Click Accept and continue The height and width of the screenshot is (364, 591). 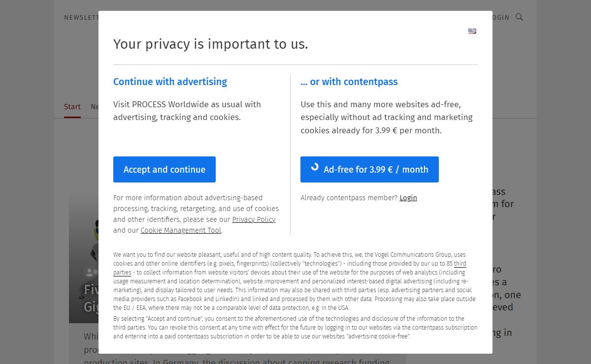(164, 169)
